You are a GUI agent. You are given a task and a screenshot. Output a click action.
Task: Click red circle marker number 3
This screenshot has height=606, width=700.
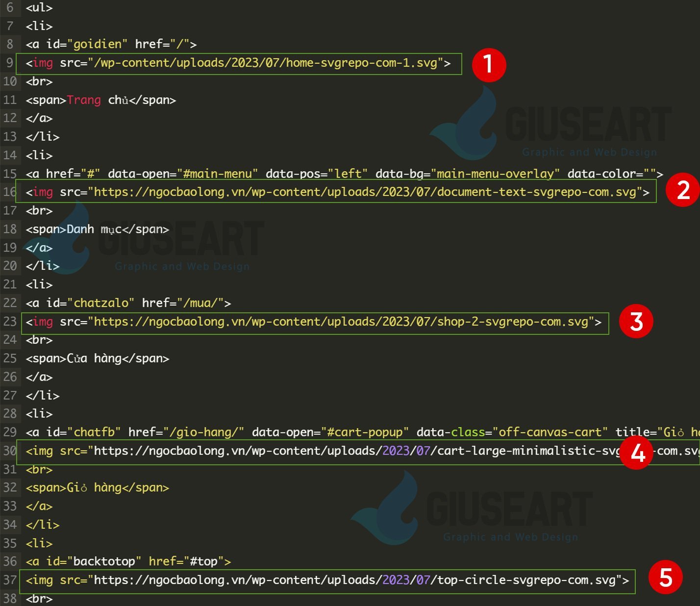636,321
